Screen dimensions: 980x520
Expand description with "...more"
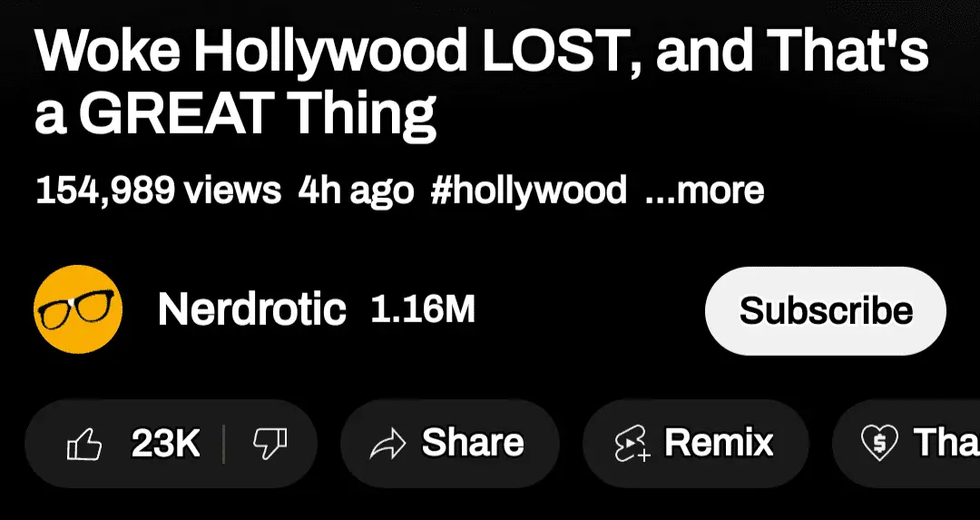pyautogui.click(x=704, y=191)
